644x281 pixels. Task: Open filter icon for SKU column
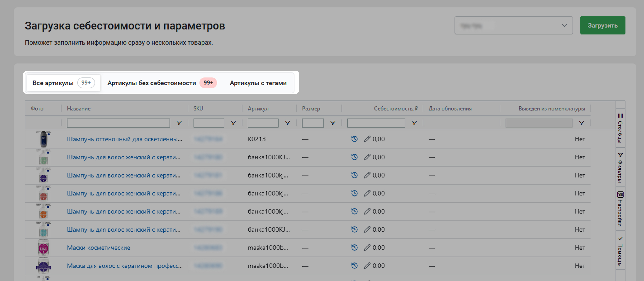point(233,123)
